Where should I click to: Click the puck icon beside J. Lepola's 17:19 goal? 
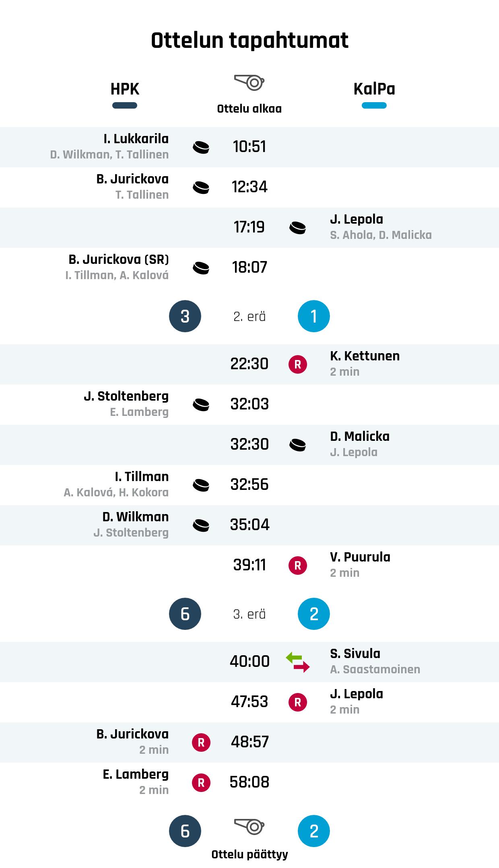click(297, 228)
